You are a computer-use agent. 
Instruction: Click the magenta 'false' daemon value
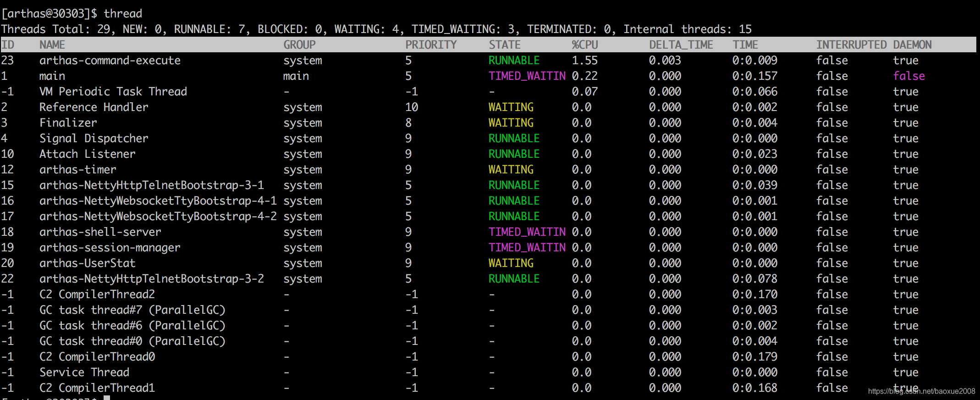(909, 76)
